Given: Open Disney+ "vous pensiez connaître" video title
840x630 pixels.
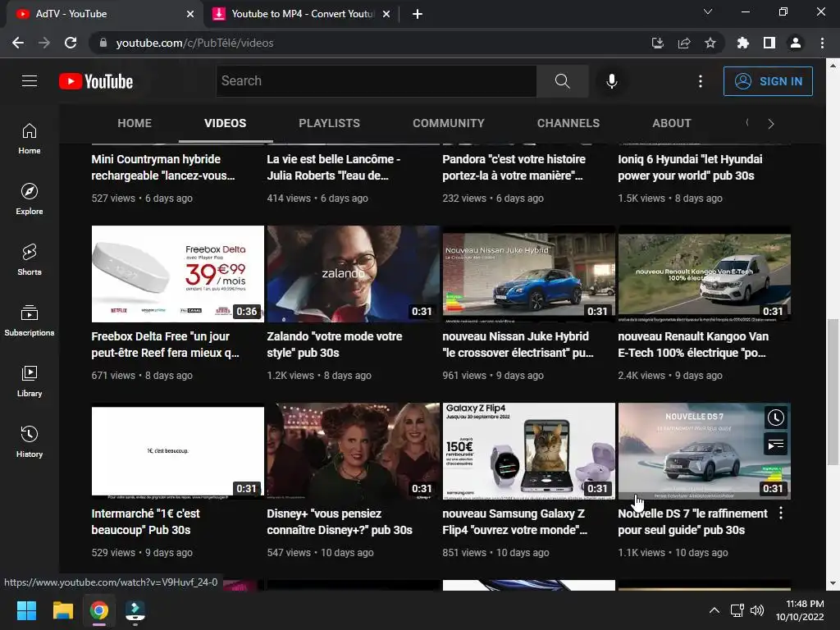Looking at the screenshot, I should (x=340, y=522).
